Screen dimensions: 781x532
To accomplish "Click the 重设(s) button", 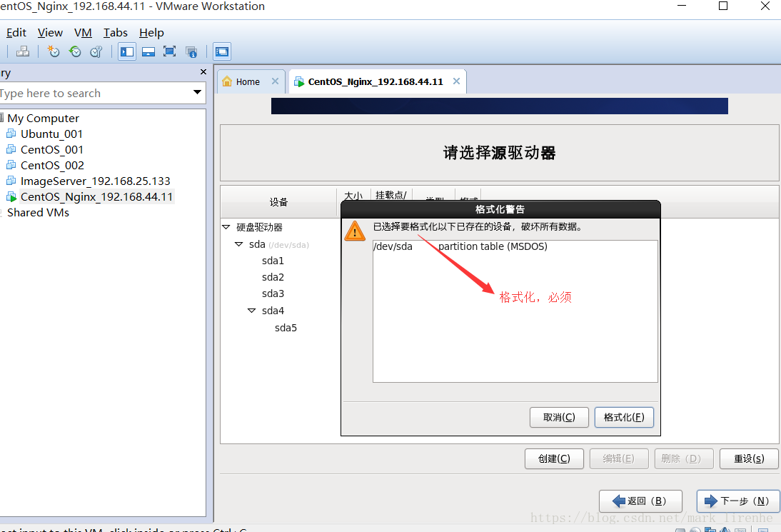I will pos(749,458).
